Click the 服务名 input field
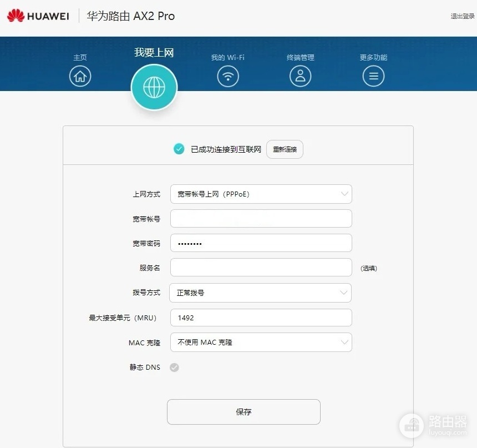The width and height of the screenshot is (477, 448). [x=261, y=268]
